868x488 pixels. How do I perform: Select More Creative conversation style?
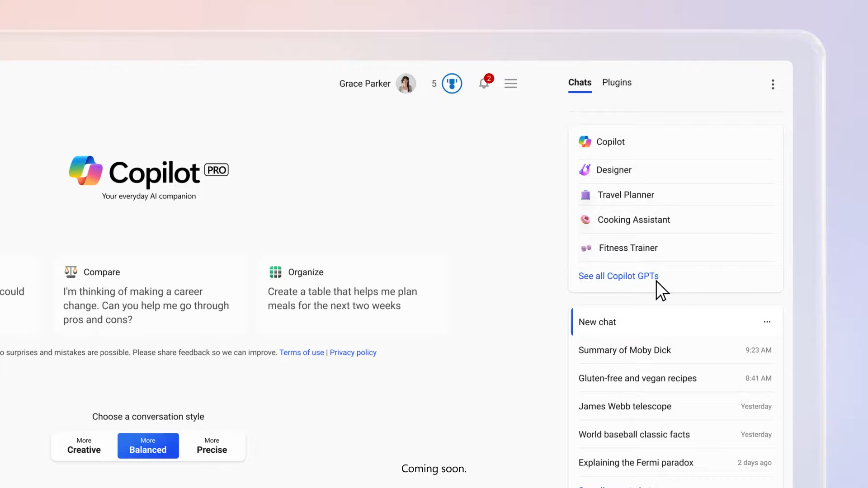84,446
